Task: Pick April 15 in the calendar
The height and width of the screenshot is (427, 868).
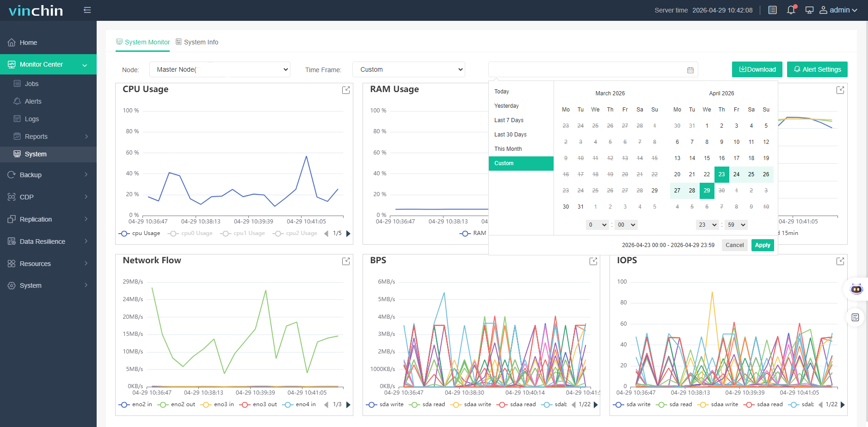Action: pyautogui.click(x=707, y=158)
